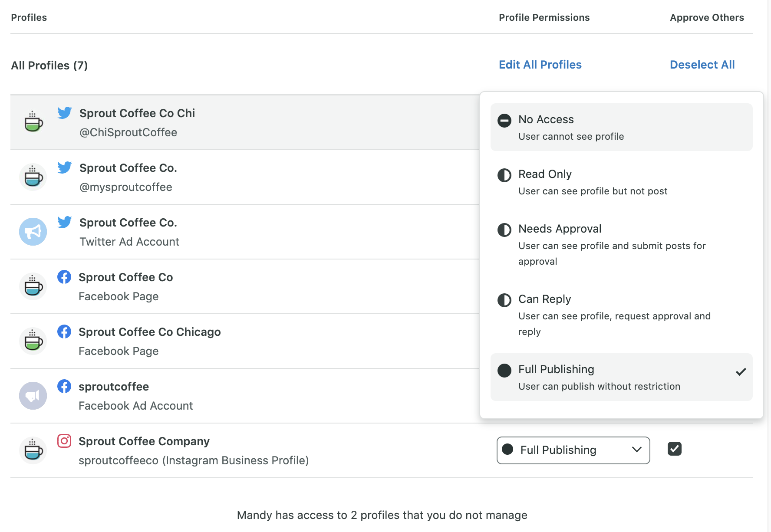
Task: Click the grey megaphone avatar of Facebook Ad Account
Action: (33, 396)
